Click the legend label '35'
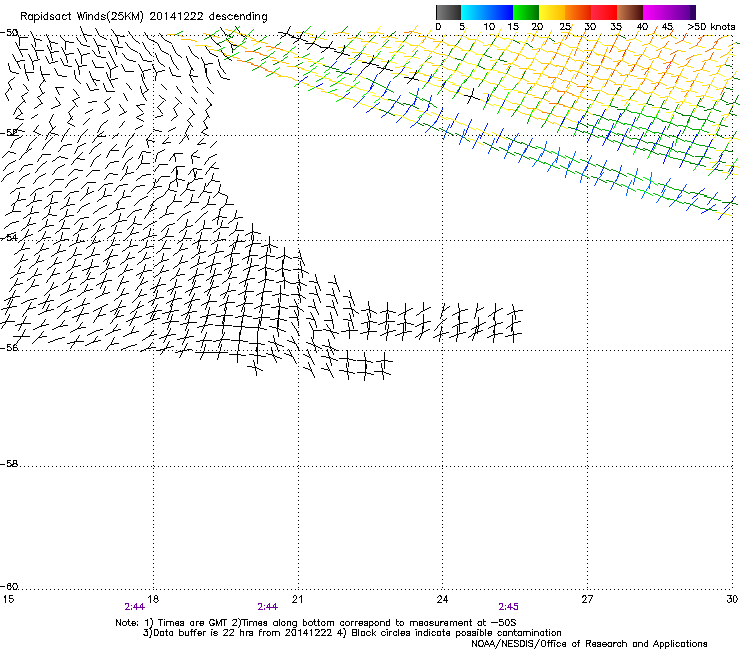Viewport: 740px width, 650px height. [616, 27]
